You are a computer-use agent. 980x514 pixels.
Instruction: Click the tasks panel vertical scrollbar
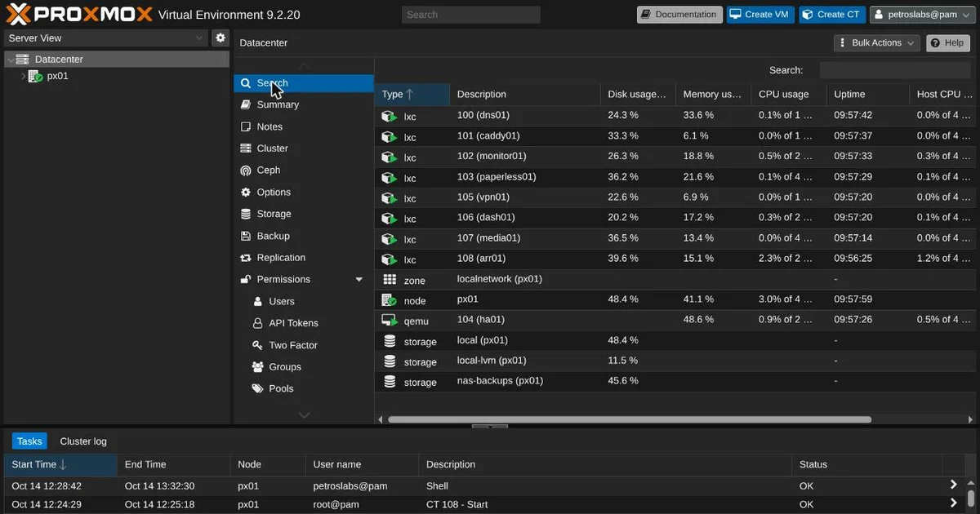point(972,498)
